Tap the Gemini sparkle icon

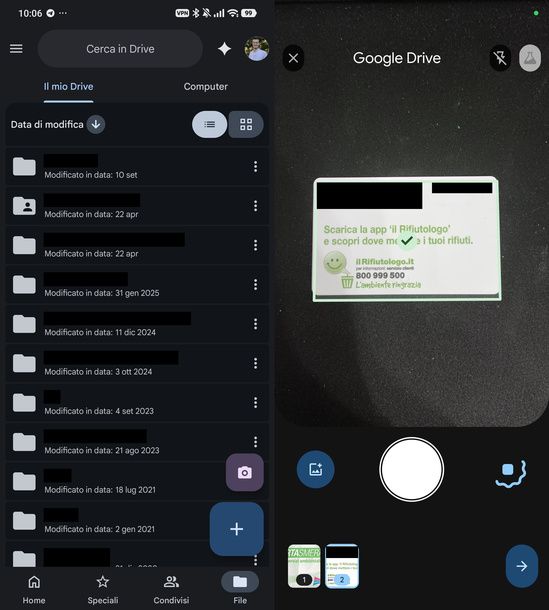click(x=225, y=49)
